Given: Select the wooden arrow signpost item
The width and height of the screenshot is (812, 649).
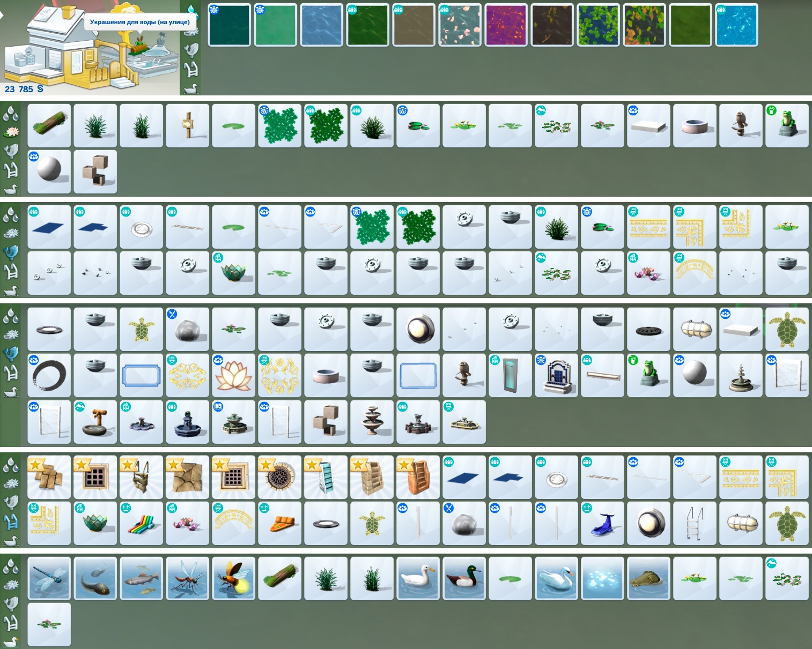Looking at the screenshot, I should click(x=187, y=125).
